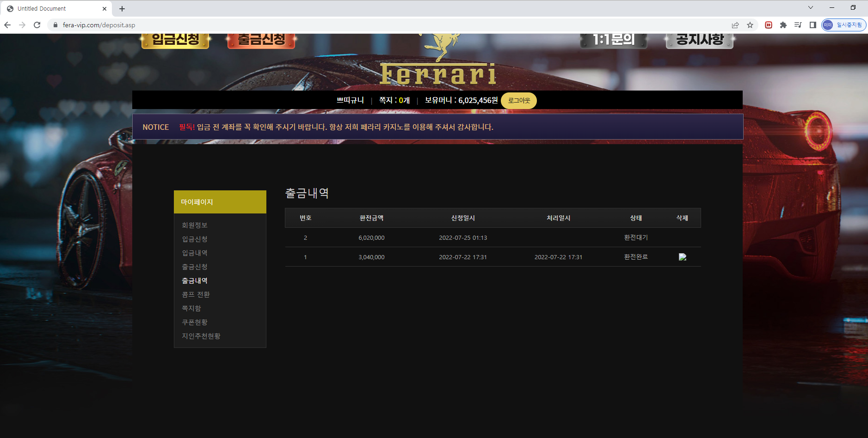
Task: Click the delete image in row 1
Action: tap(683, 257)
